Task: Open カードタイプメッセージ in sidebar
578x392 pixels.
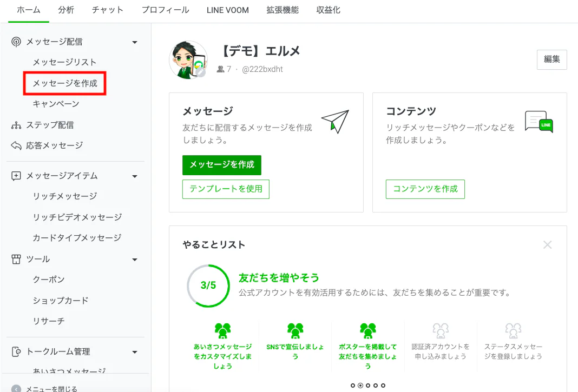Action: (x=77, y=237)
